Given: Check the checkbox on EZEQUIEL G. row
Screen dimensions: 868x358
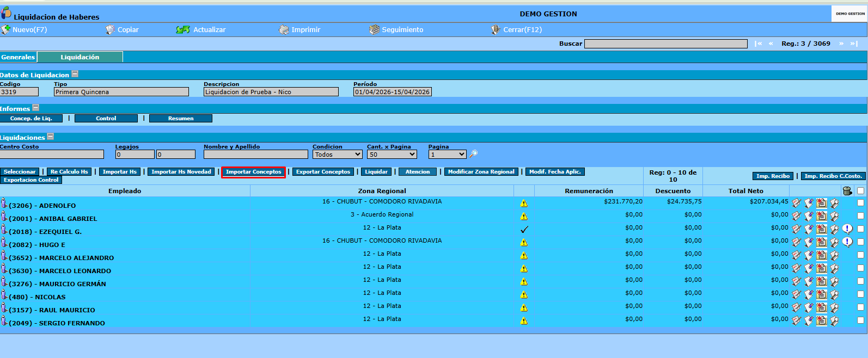Looking at the screenshot, I should click(x=860, y=229).
